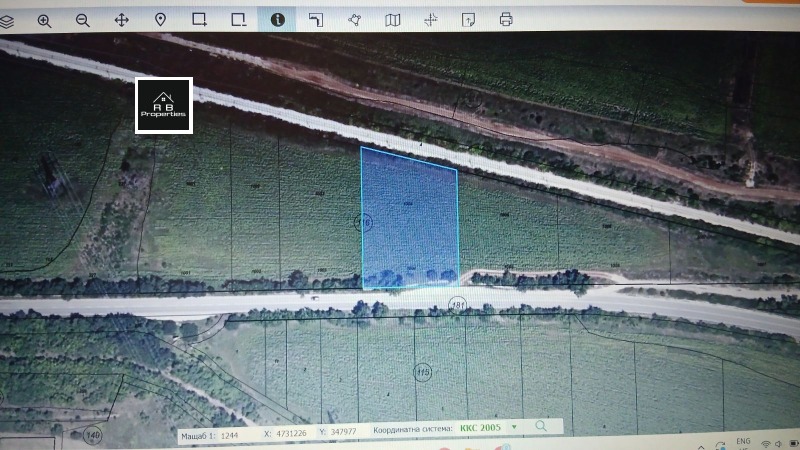Click the search magnifier beside coordinate system
800x450 pixels.
(x=541, y=427)
